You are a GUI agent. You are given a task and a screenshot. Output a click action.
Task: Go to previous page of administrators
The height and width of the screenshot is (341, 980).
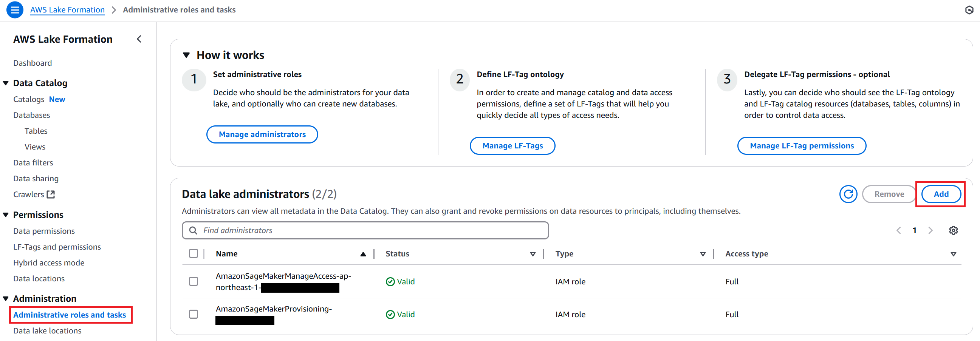(x=899, y=230)
